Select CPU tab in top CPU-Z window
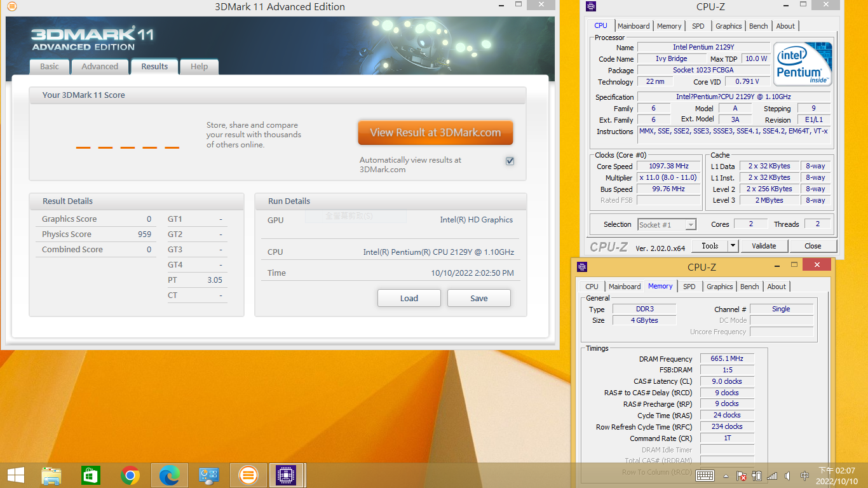Image resolution: width=868 pixels, height=488 pixels. point(600,25)
